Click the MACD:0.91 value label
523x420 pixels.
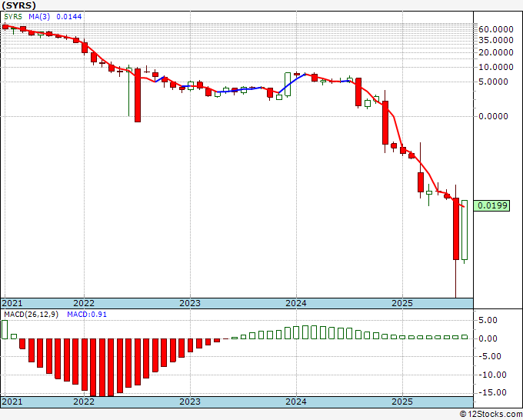[x=87, y=315]
